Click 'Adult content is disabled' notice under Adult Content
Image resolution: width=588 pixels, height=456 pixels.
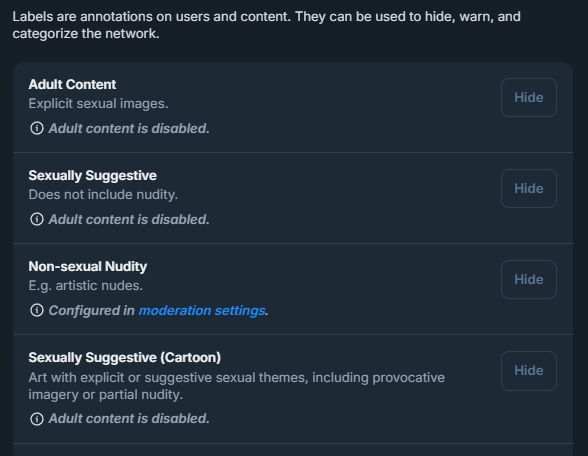click(x=129, y=128)
